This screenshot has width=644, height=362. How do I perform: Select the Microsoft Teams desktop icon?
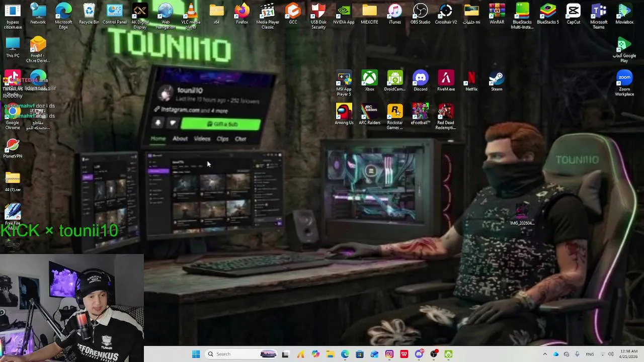(599, 16)
